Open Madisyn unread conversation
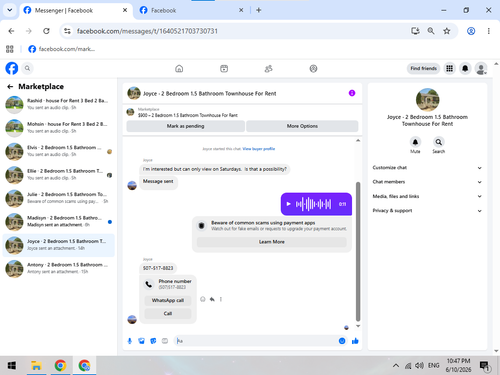500x375 pixels. [59, 221]
